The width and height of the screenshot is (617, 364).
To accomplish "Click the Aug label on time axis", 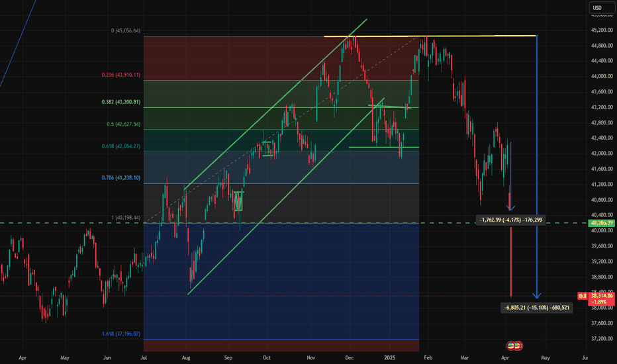I will (x=186, y=357).
